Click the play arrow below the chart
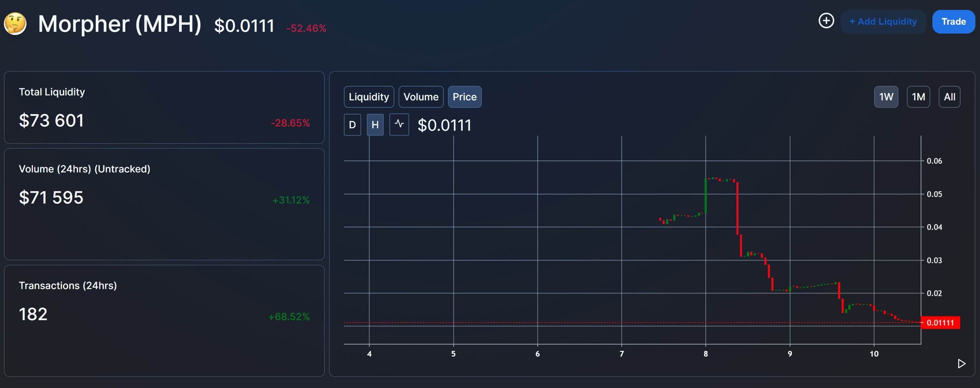 [961, 363]
